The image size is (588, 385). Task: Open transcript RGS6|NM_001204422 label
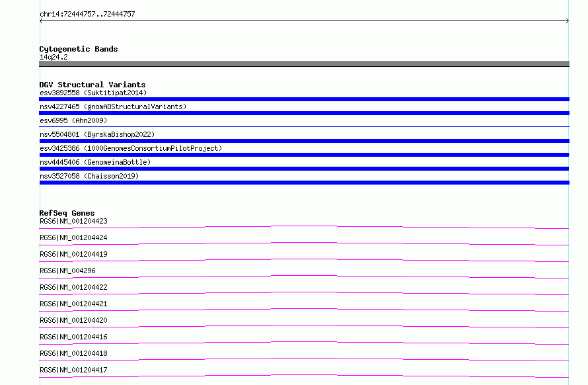pyautogui.click(x=73, y=287)
